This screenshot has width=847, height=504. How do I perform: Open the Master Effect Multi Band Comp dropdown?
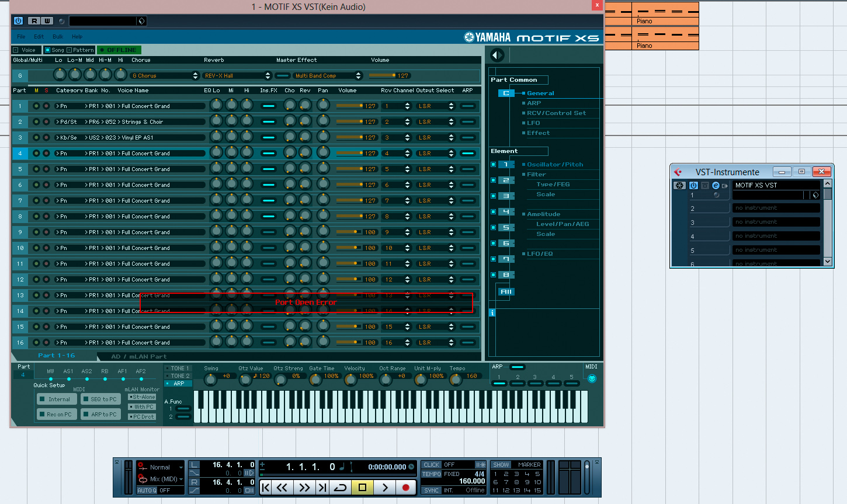[x=328, y=75]
